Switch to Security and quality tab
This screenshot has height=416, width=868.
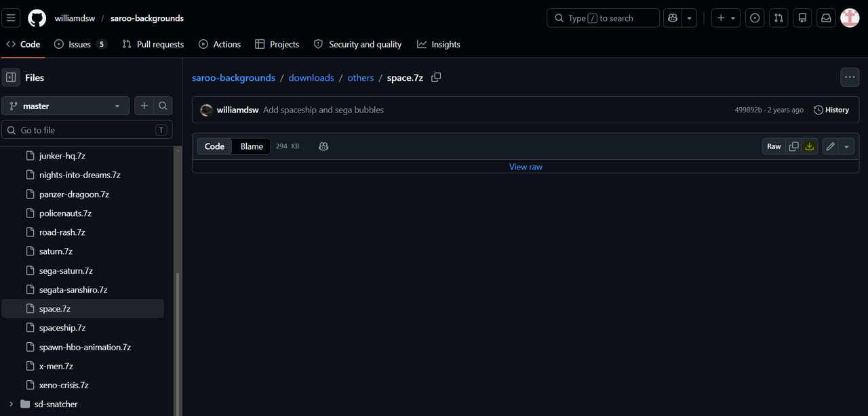[358, 44]
